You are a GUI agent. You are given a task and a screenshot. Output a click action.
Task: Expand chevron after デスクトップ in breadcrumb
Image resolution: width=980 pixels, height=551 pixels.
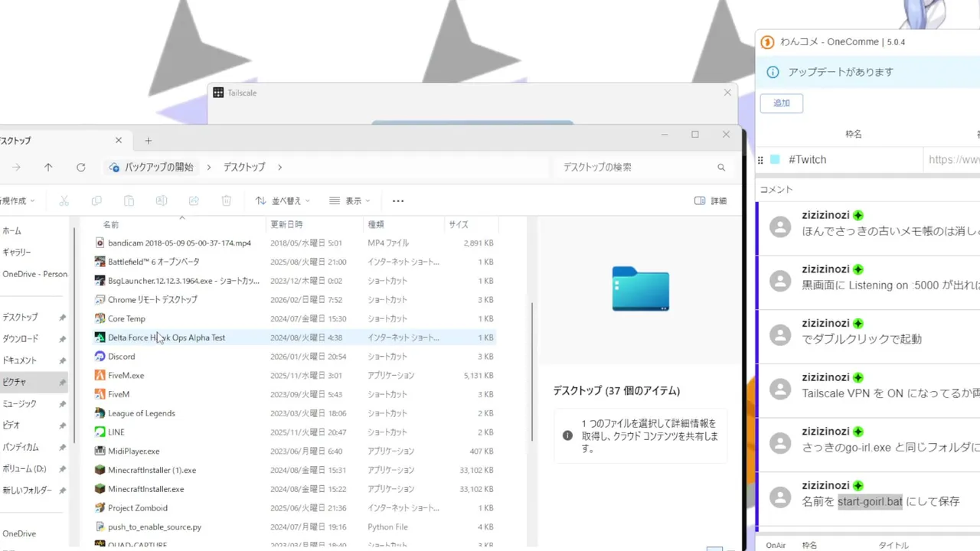(x=279, y=167)
